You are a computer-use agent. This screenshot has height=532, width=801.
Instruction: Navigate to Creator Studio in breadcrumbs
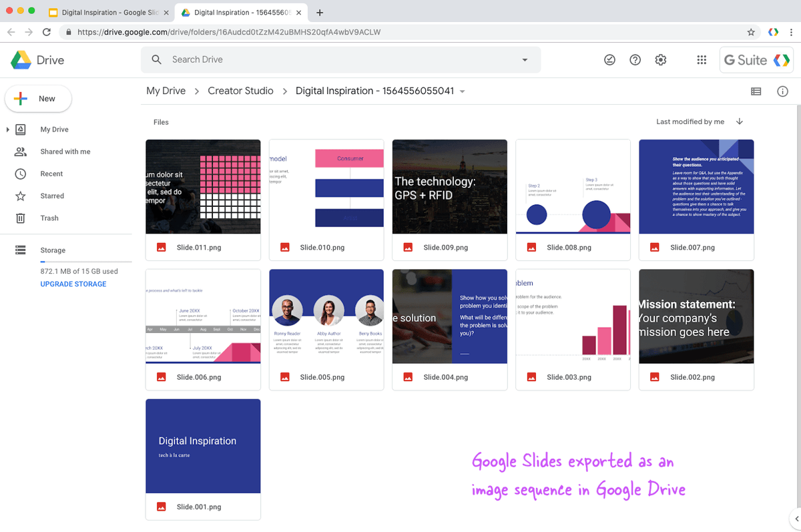[240, 91]
